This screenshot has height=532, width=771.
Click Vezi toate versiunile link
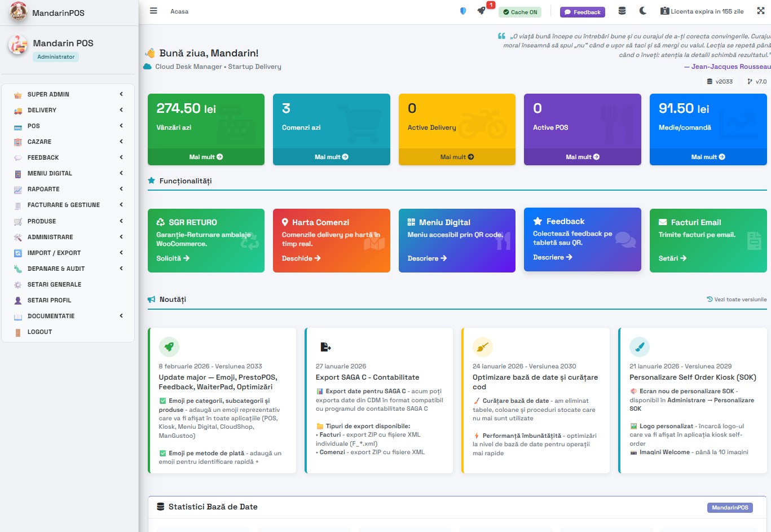[736, 300]
